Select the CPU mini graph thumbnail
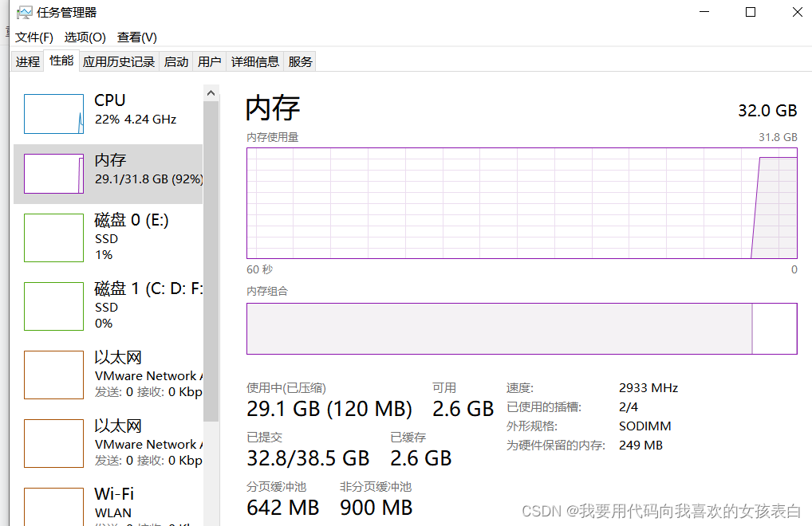Image resolution: width=812 pixels, height=526 pixels. [53, 113]
